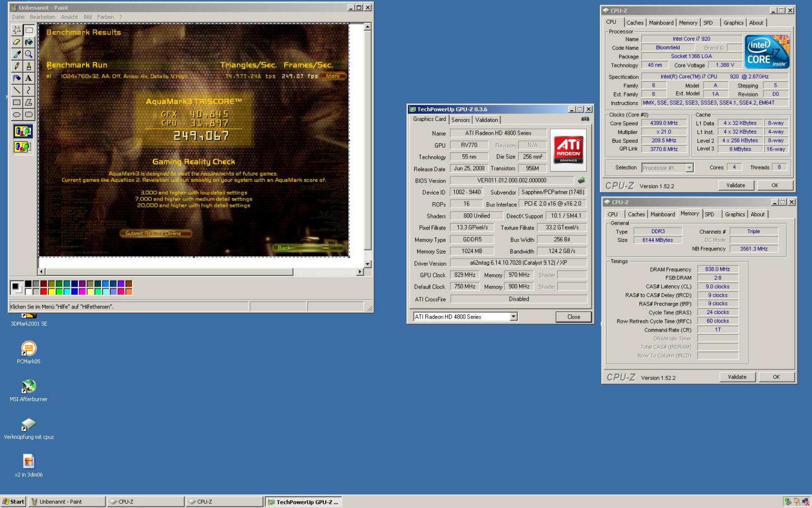The image size is (812, 508).
Task: Click Validate in the CPU-Z memory window
Action: point(737,377)
